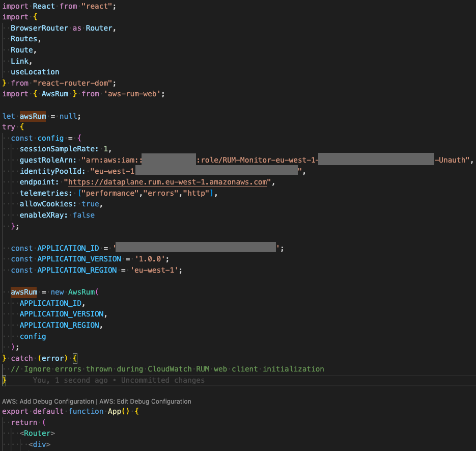476x451 pixels.
Task: Click the catch keyword in error handler
Action: (x=21, y=358)
